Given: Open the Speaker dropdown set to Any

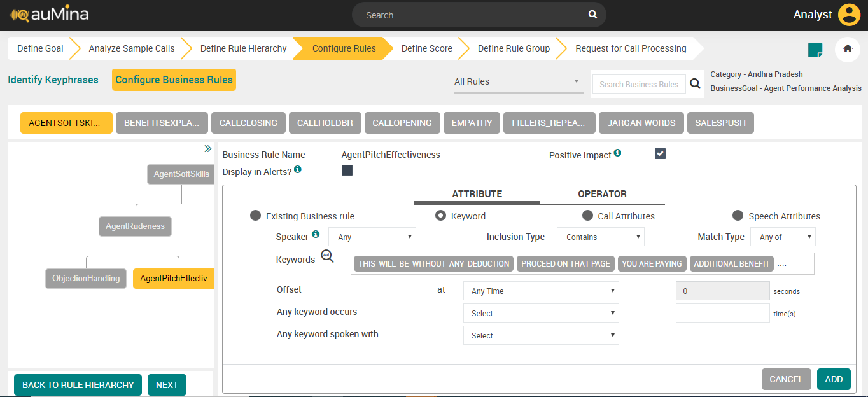Looking at the screenshot, I should (372, 237).
